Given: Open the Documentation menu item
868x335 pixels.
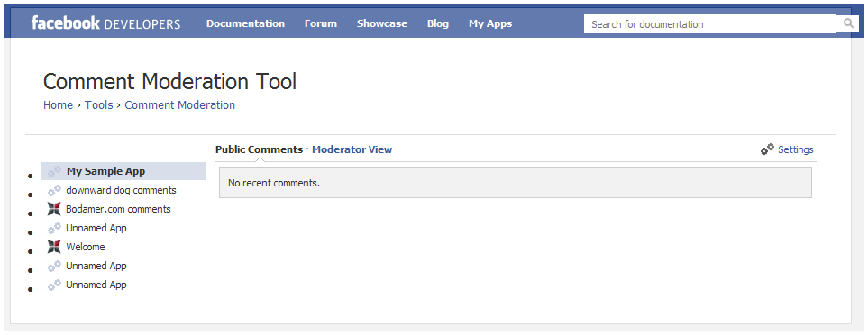Looking at the screenshot, I should coord(245,23).
